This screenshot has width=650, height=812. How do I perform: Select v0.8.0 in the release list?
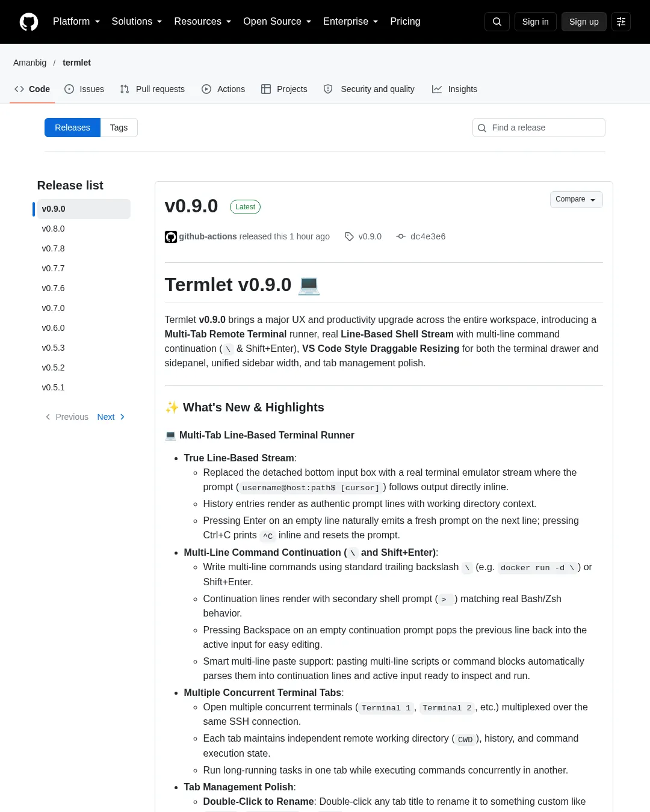[84, 229]
